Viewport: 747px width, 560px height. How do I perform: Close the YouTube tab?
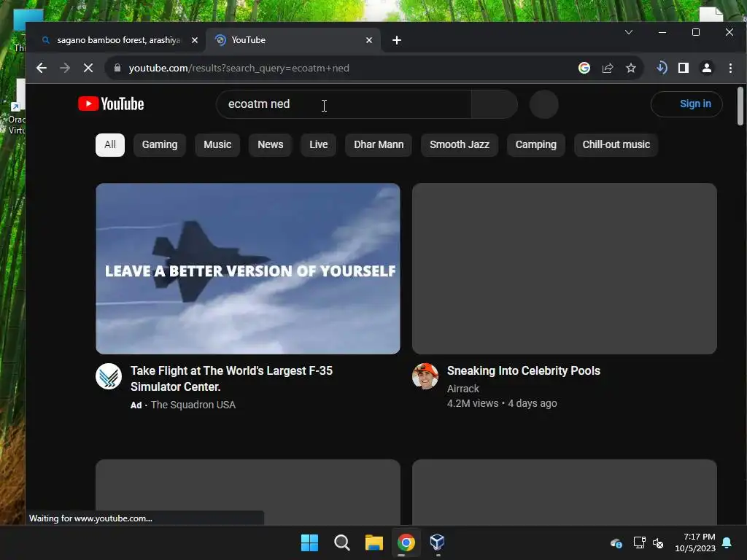tap(368, 40)
